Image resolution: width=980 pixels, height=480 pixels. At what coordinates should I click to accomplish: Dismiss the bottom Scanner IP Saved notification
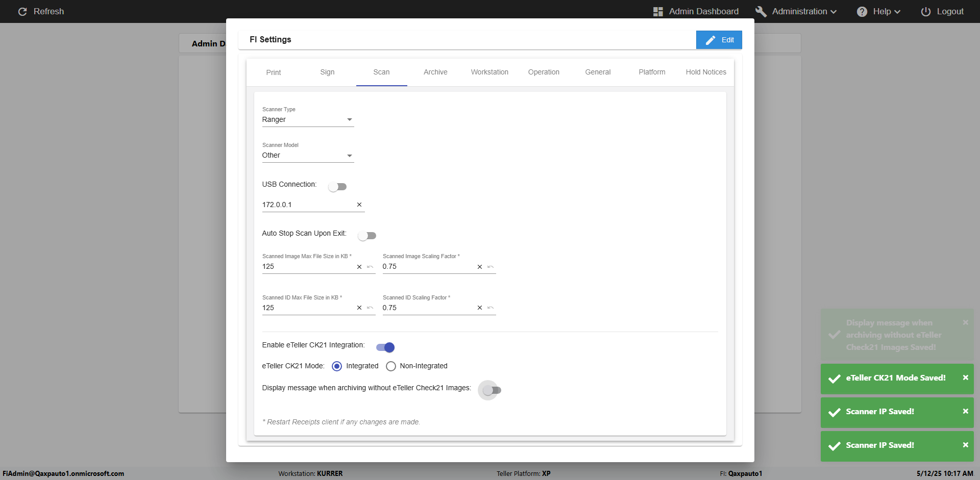point(965,445)
